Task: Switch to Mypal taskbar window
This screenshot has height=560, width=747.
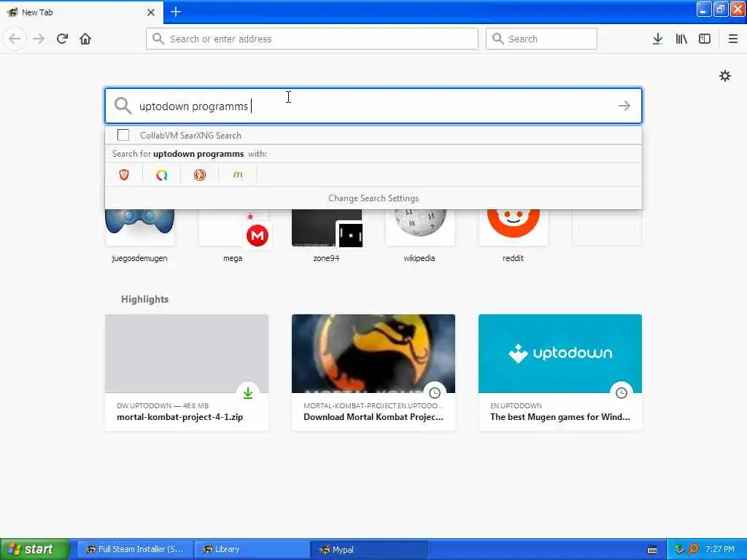Action: click(x=368, y=549)
